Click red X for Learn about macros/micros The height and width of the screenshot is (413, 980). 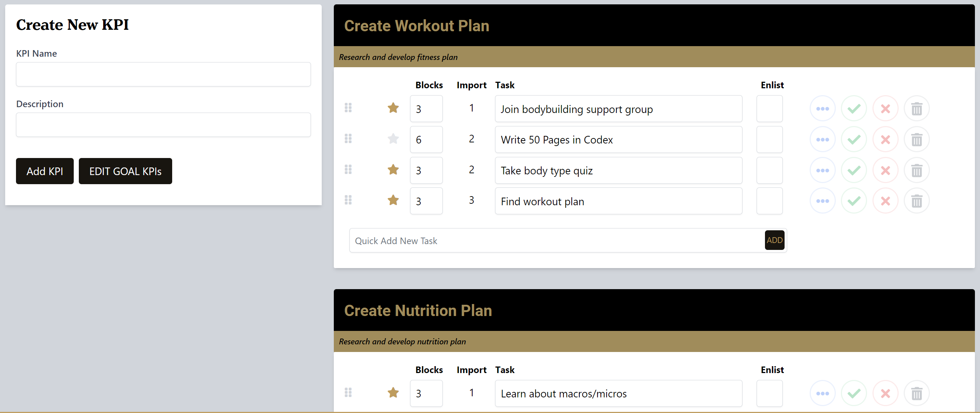coord(885,393)
